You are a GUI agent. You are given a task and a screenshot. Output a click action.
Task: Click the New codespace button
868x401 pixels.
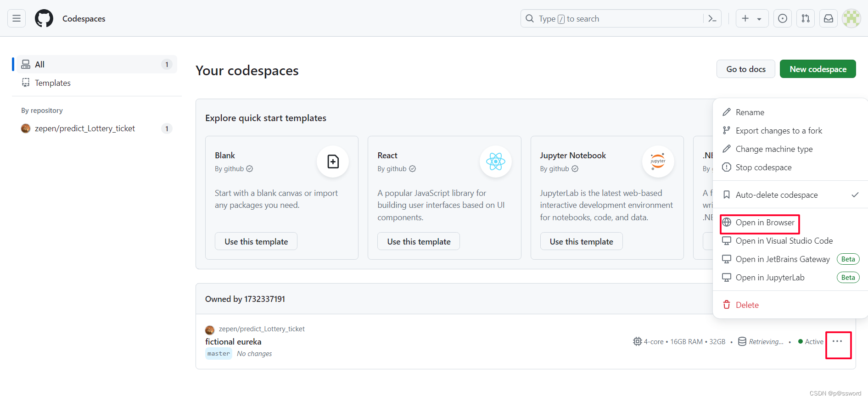point(818,69)
